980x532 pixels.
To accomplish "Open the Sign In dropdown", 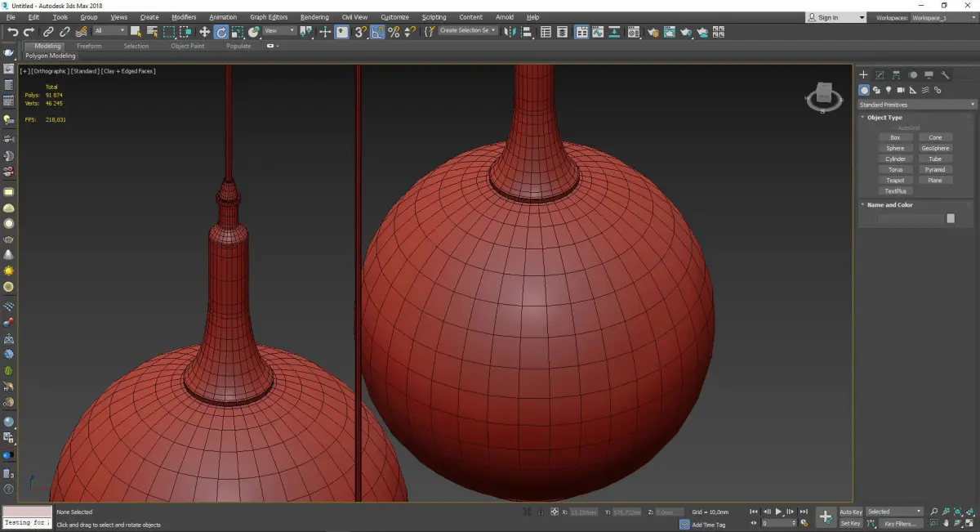I will pyautogui.click(x=835, y=17).
